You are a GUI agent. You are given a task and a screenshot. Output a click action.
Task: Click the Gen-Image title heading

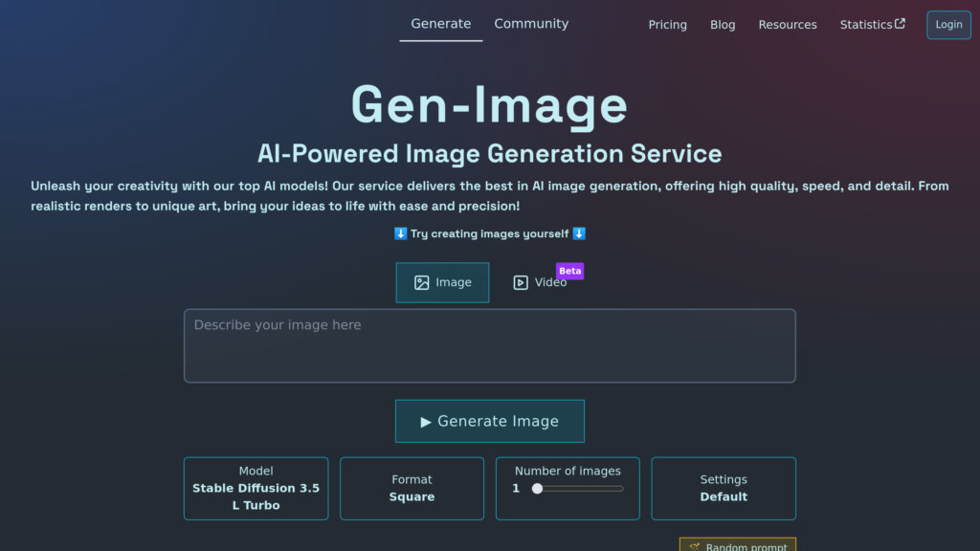tap(489, 105)
